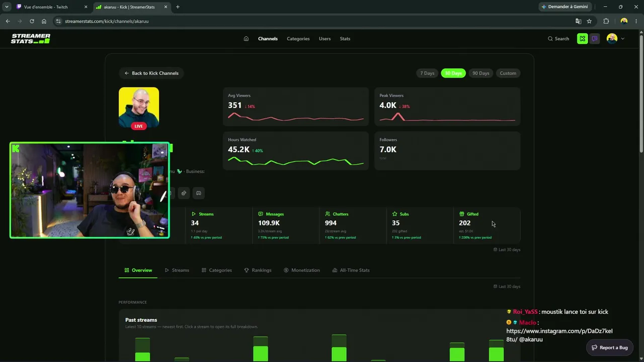Open the browser tab search dropdown
644x362 pixels.
(7, 7)
